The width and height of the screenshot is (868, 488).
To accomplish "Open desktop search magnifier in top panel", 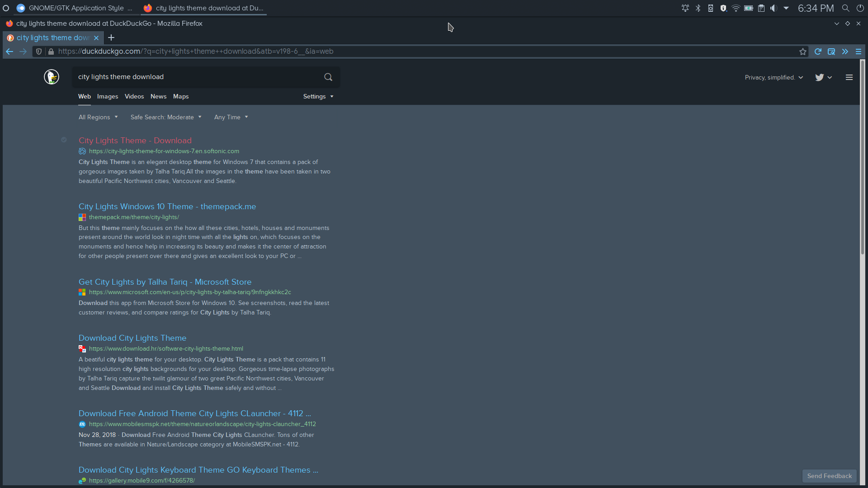I will coord(845,8).
